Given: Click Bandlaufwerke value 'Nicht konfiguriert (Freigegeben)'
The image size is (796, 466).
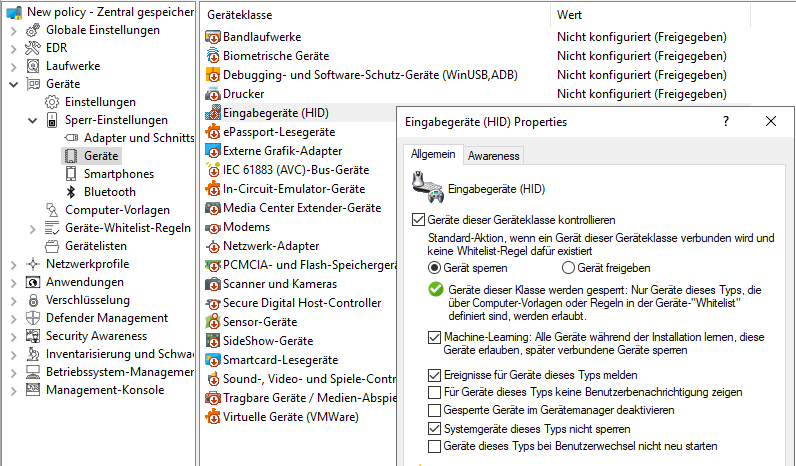Looking at the screenshot, I should tap(642, 37).
